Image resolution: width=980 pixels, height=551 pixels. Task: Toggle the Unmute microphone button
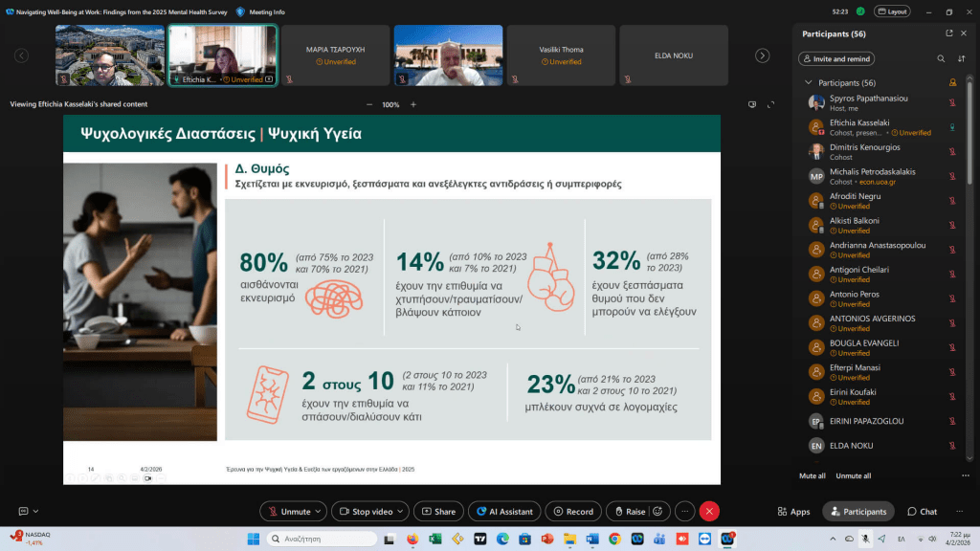[289, 512]
